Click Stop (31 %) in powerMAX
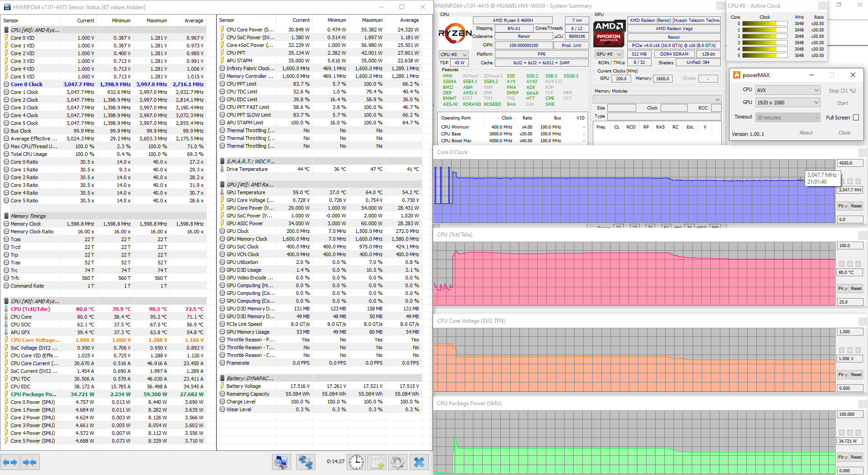Screen dimensions: 868x475 842,91
